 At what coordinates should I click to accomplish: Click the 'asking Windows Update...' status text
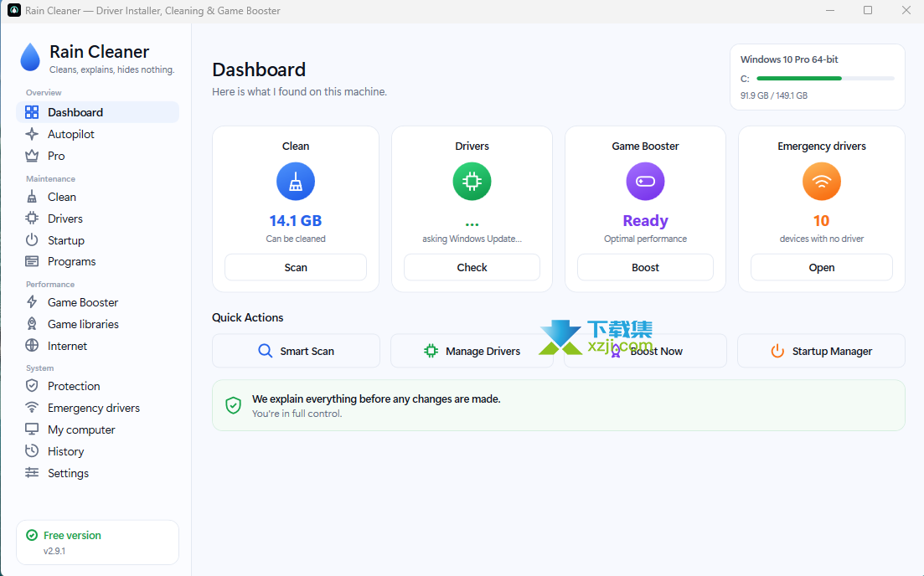coord(472,239)
